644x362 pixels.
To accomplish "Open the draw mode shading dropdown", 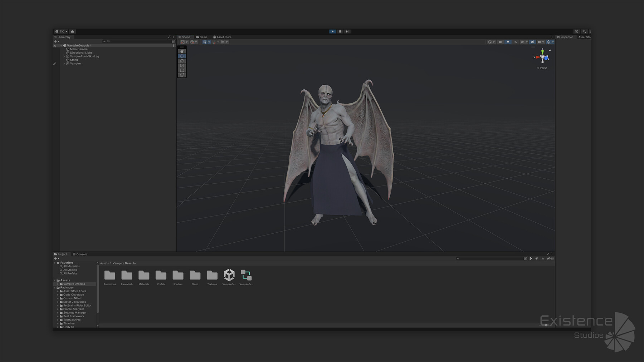I will tap(492, 42).
